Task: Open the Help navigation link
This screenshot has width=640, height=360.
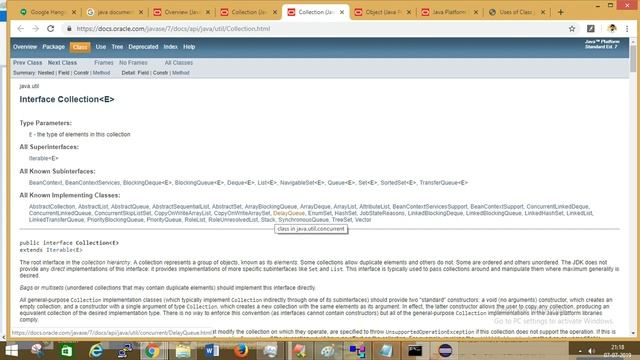Action: (x=189, y=47)
